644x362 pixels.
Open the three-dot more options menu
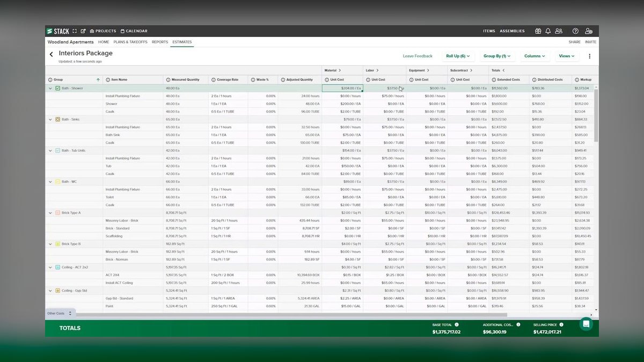[589, 56]
